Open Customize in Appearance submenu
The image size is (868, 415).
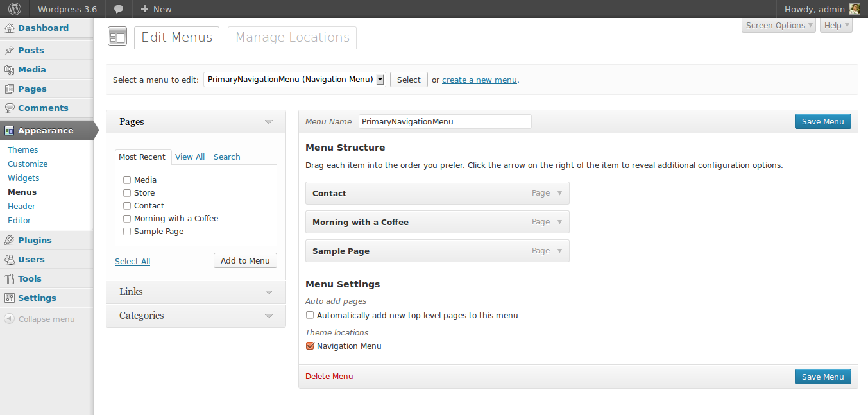[x=28, y=164]
